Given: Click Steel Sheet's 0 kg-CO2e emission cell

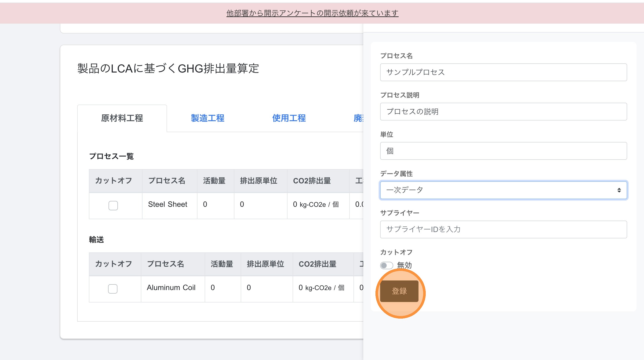Looking at the screenshot, I should pos(316,204).
